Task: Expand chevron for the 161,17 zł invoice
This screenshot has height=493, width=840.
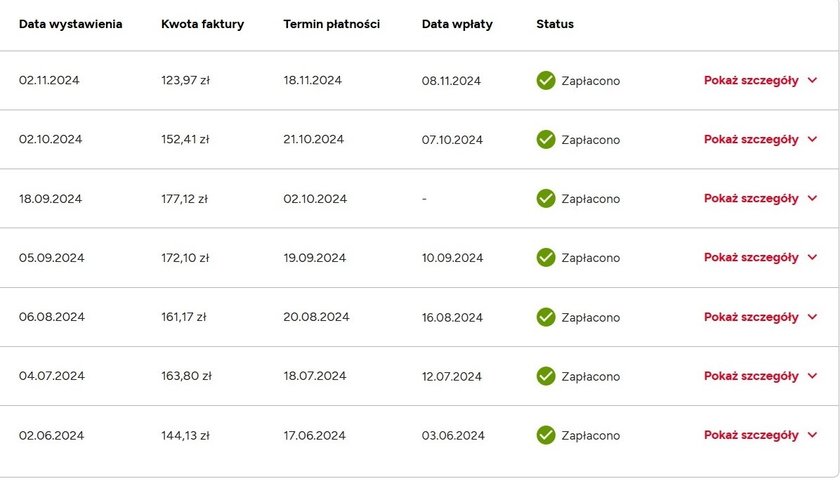Action: [x=812, y=317]
